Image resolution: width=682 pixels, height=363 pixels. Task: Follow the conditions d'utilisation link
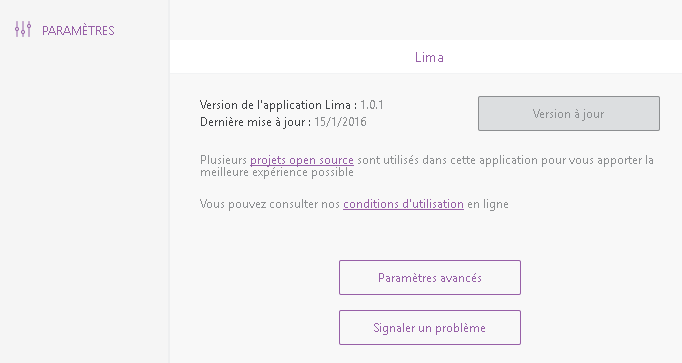point(403,204)
